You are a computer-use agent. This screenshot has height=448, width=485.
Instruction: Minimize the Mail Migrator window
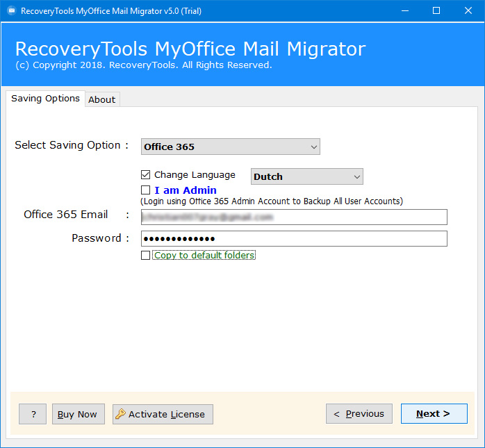point(405,11)
